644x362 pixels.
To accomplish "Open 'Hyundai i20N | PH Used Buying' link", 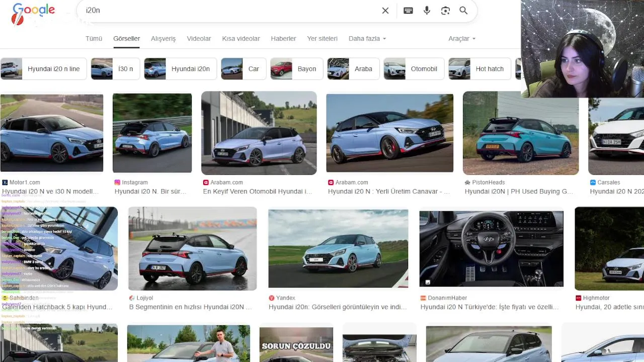I will [x=519, y=192].
